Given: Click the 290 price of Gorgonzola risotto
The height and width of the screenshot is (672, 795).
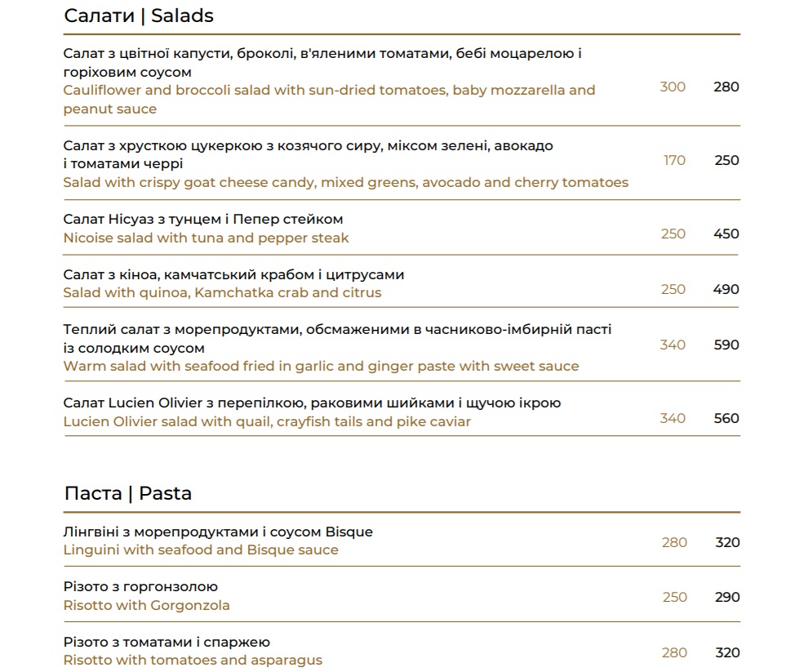Looking at the screenshot, I should (x=727, y=597).
